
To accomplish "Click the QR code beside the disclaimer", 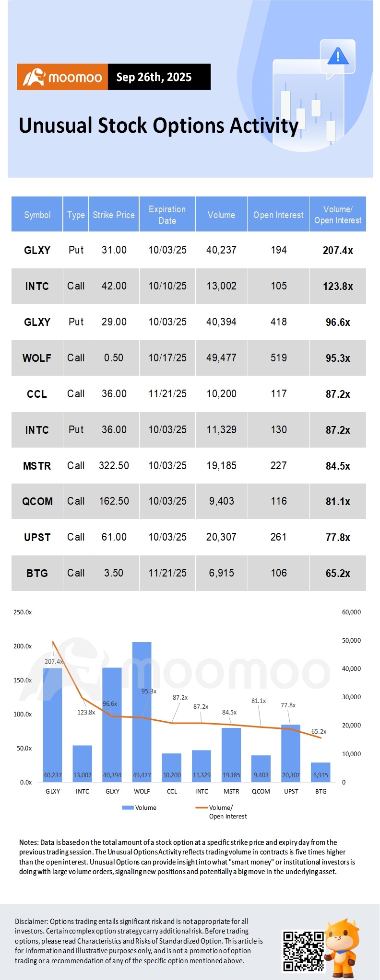I will [x=303, y=951].
